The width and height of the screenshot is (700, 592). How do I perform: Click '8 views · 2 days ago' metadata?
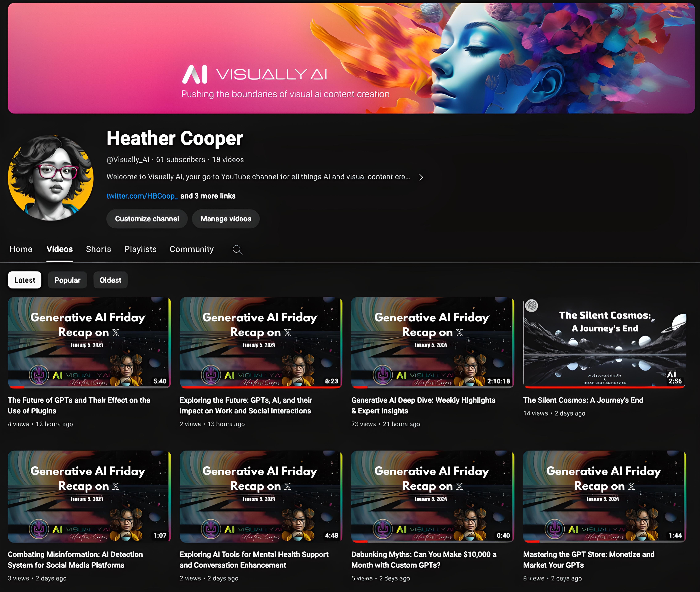[552, 579]
